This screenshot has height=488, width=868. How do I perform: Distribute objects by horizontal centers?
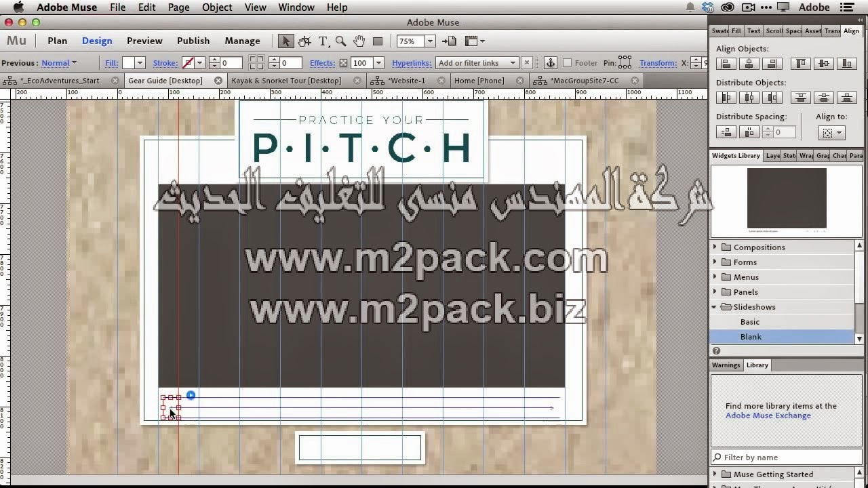(x=749, y=98)
